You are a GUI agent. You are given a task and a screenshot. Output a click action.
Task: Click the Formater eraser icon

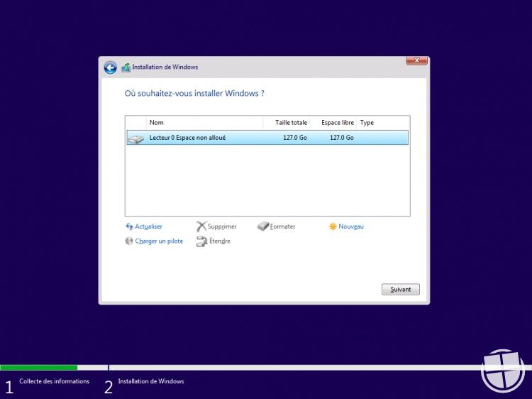click(x=263, y=226)
